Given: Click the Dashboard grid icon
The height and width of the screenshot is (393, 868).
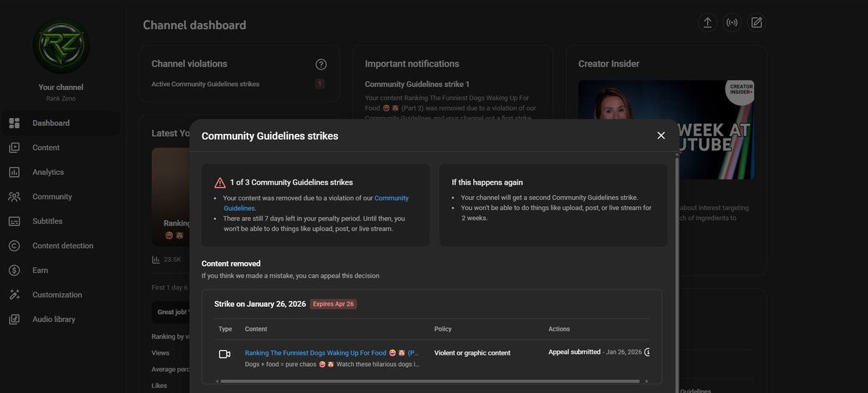Looking at the screenshot, I should (14, 123).
